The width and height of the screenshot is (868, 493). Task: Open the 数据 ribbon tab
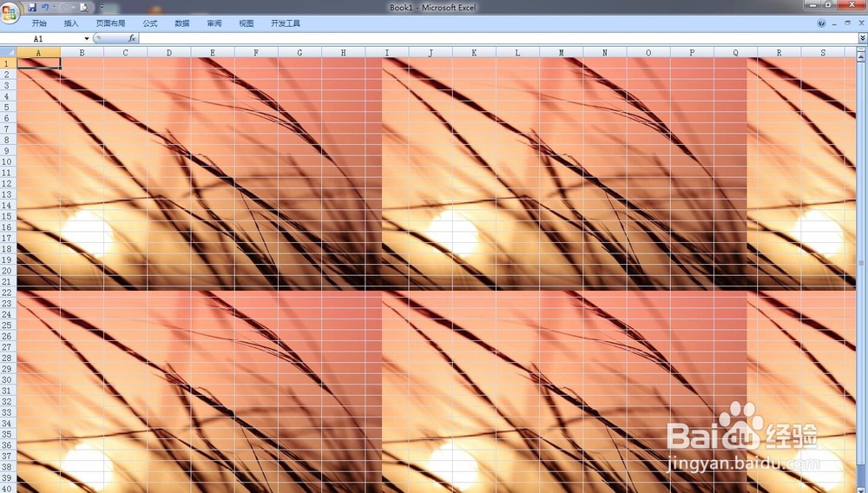pos(182,23)
